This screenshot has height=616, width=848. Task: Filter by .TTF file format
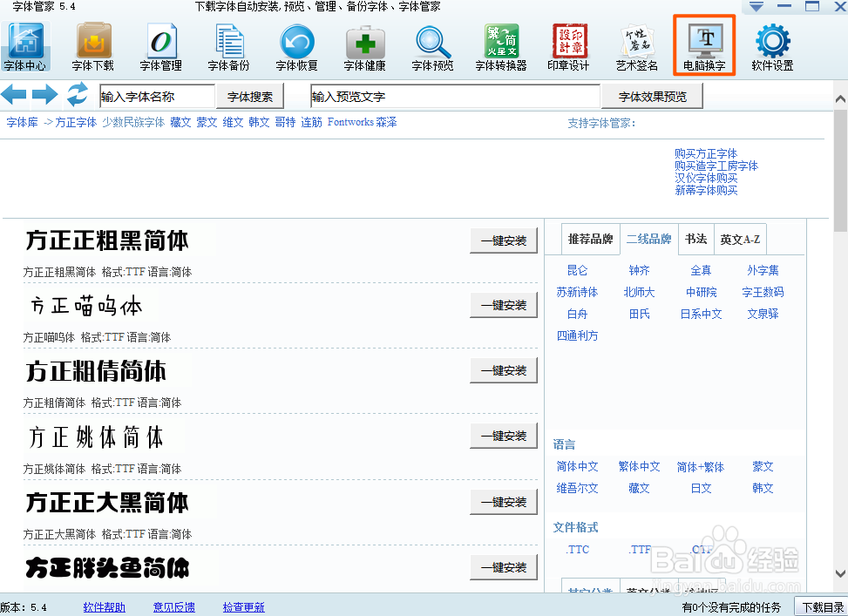pos(640,550)
